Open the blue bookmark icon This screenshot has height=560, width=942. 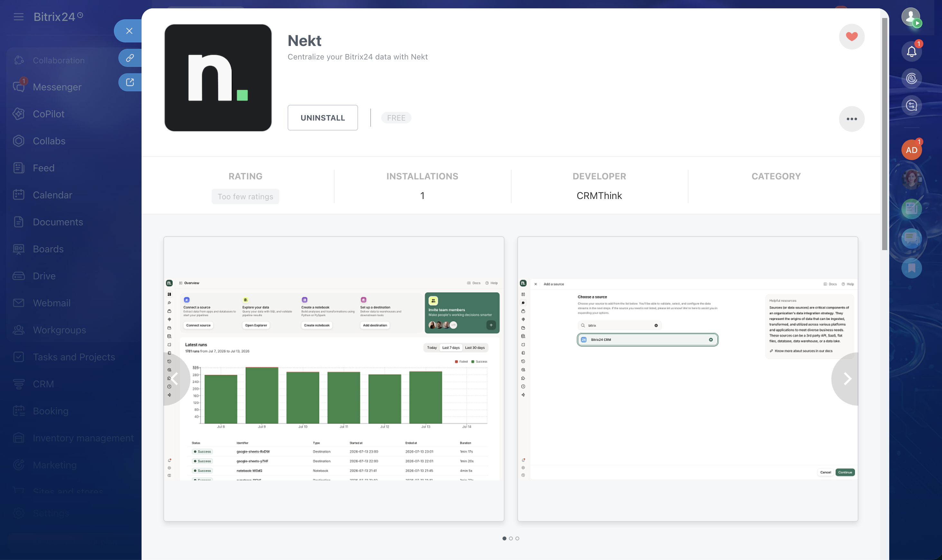coord(911,268)
